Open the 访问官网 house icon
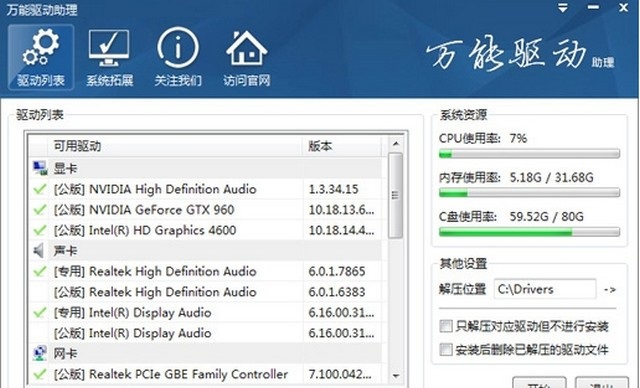The height and width of the screenshot is (388, 640). [247, 57]
